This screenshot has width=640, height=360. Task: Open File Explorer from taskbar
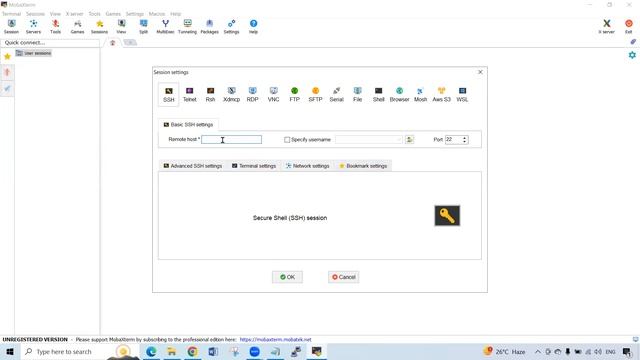point(171,351)
